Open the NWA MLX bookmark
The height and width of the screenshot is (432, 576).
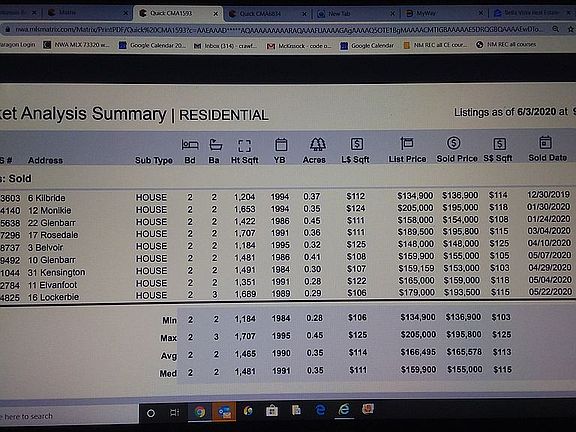click(77, 45)
